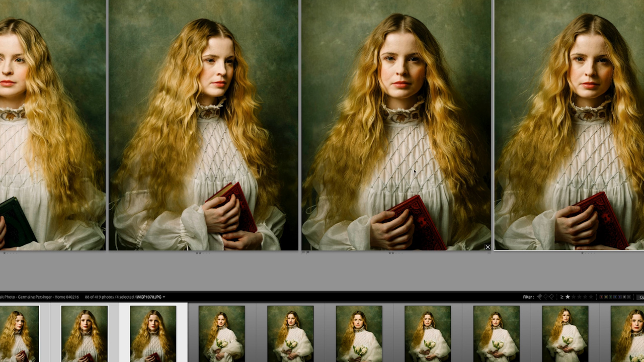This screenshot has width=644, height=362.
Task: Click the second star in the rating filter
Action: [574, 297]
